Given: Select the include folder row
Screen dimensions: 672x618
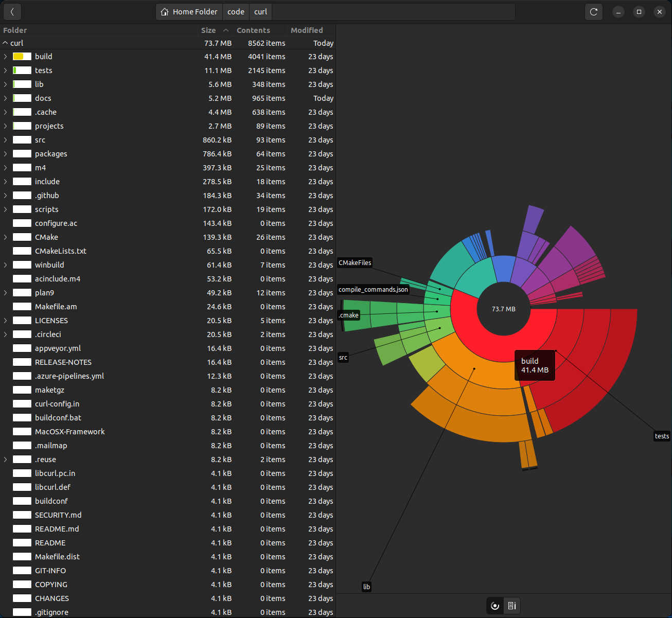Looking at the screenshot, I should (168, 182).
